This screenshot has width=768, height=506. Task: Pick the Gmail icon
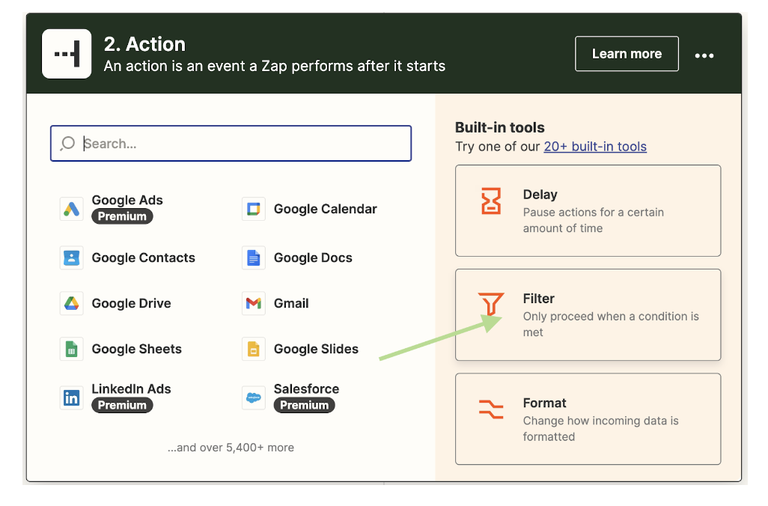[x=254, y=303]
